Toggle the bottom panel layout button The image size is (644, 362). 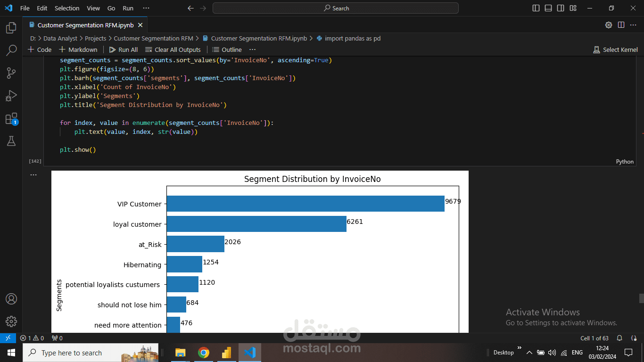tap(548, 8)
